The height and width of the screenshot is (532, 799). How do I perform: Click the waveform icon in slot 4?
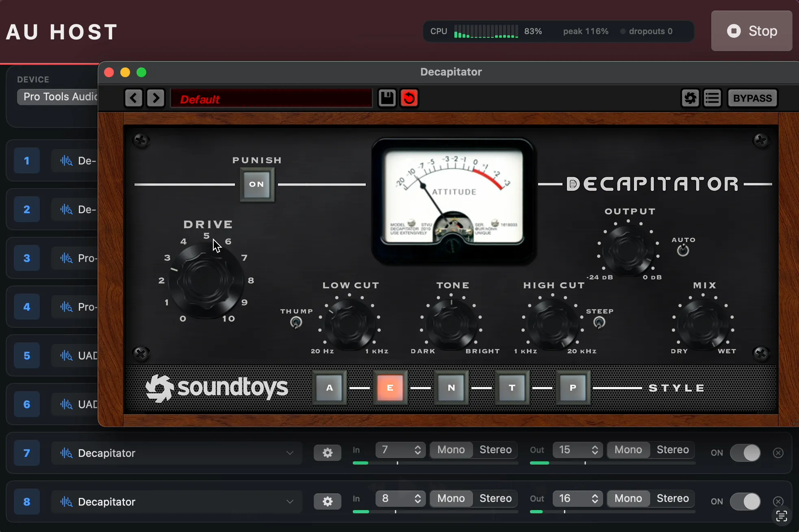pyautogui.click(x=66, y=307)
